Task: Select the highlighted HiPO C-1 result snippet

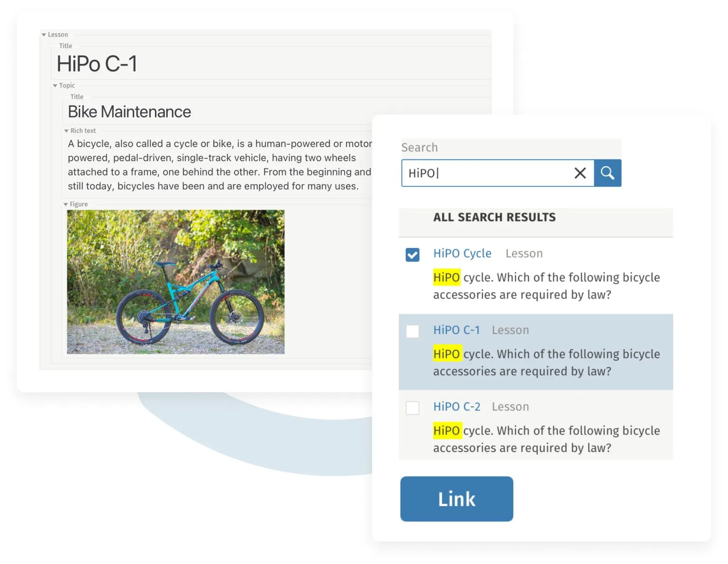Action: point(546,362)
